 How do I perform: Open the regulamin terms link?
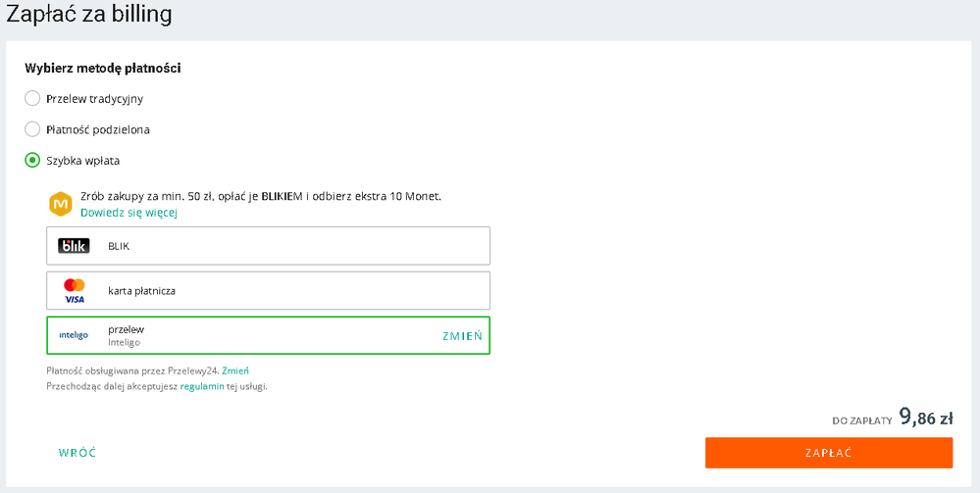[202, 386]
